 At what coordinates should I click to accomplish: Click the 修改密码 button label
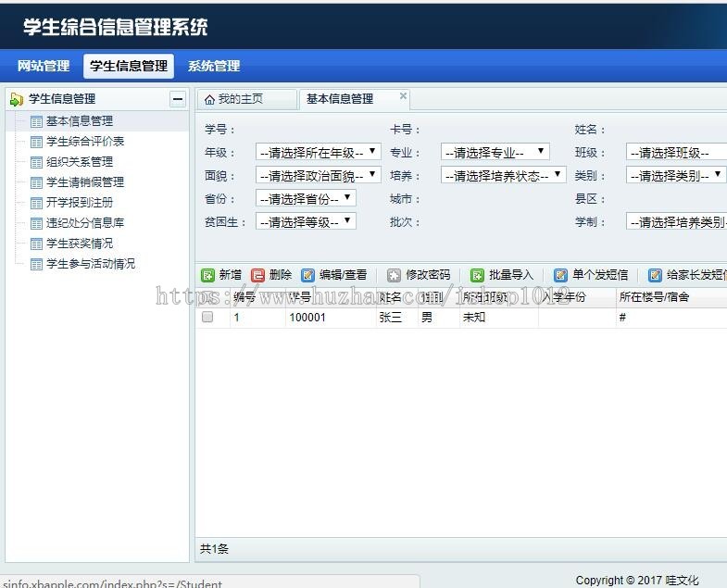click(428, 275)
